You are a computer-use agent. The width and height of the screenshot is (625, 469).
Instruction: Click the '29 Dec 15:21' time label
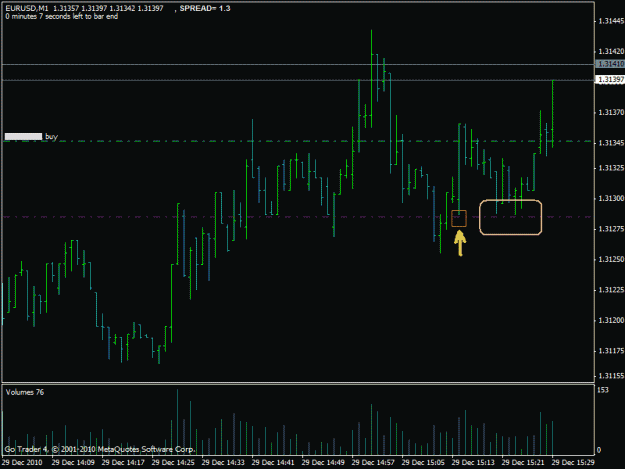pos(523,463)
